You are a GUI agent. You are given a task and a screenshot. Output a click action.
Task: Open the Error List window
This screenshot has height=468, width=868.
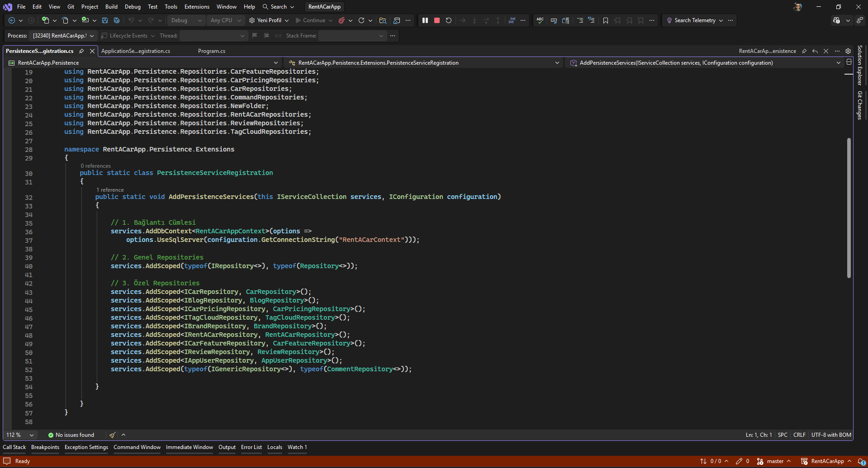click(251, 447)
